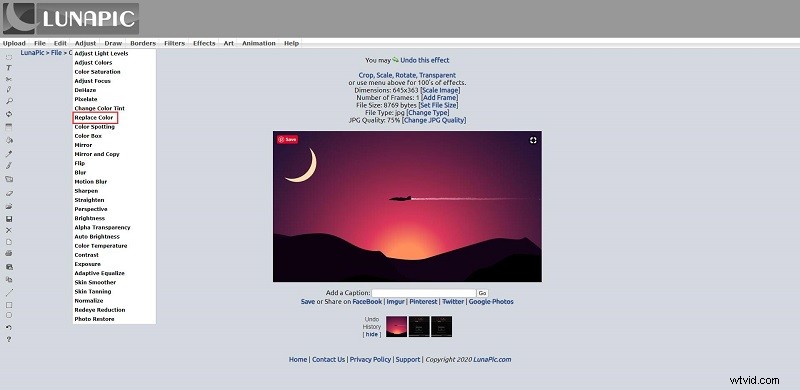
Task: Open the Draw menu
Action: 113,43
